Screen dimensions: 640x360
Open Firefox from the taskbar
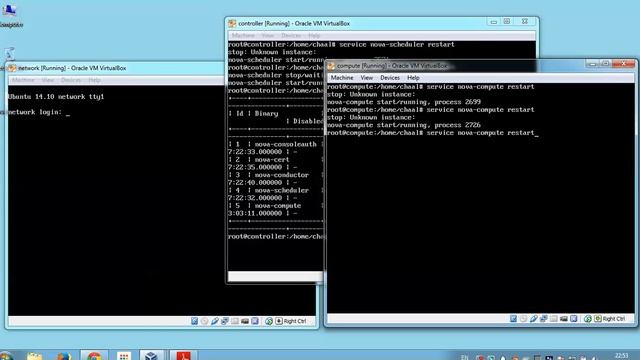64,356
